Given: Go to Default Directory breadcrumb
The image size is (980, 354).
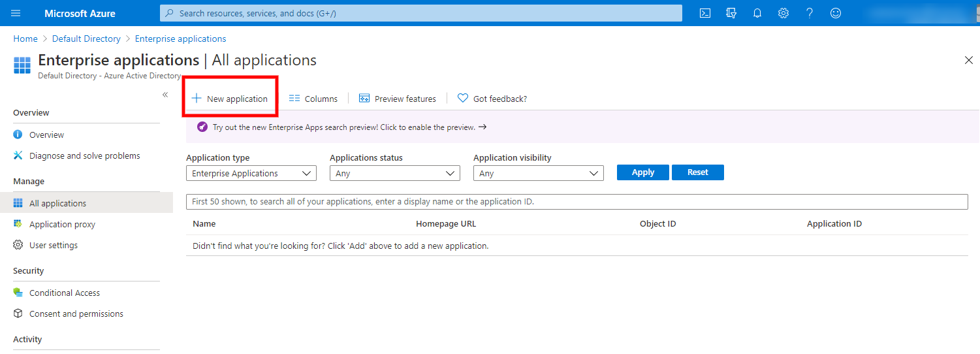Looking at the screenshot, I should tap(86, 39).
